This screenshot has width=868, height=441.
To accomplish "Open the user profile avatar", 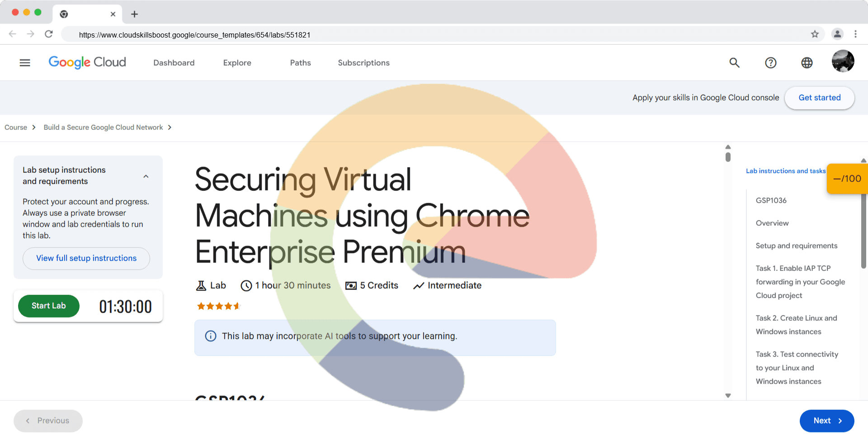I will [x=843, y=61].
